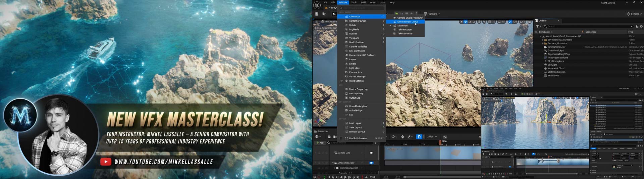Toggle the rotation snap angle icon
This screenshot has height=179, width=644.
click(x=499, y=22)
